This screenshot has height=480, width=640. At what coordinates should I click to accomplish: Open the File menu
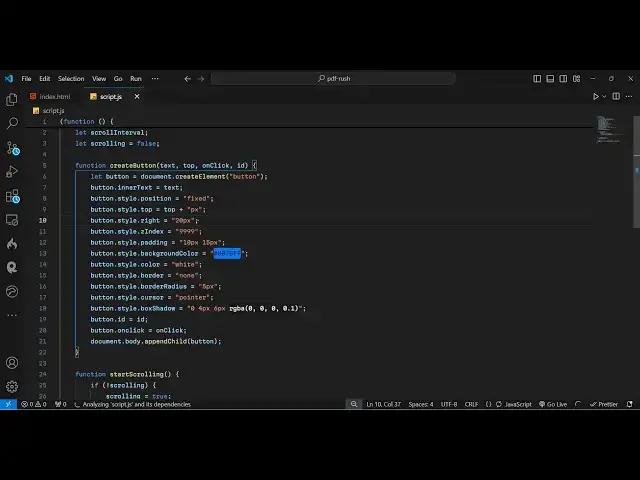click(x=26, y=78)
